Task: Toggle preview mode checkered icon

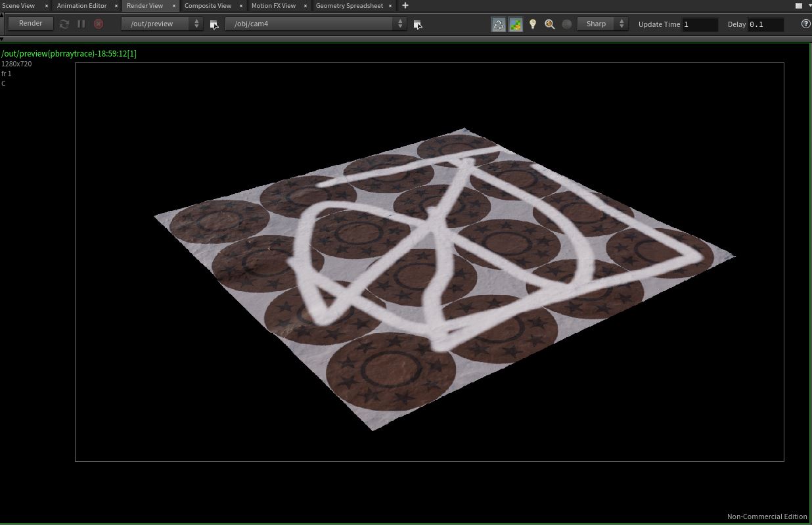Action: [x=516, y=24]
